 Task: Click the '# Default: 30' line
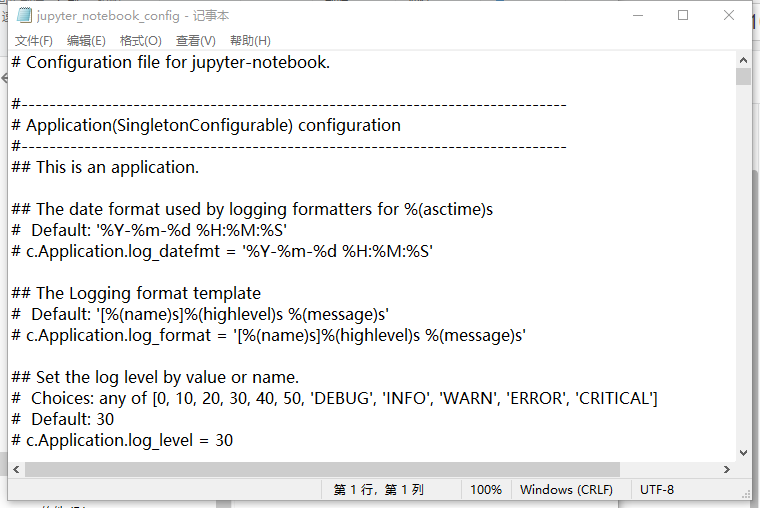(63, 419)
